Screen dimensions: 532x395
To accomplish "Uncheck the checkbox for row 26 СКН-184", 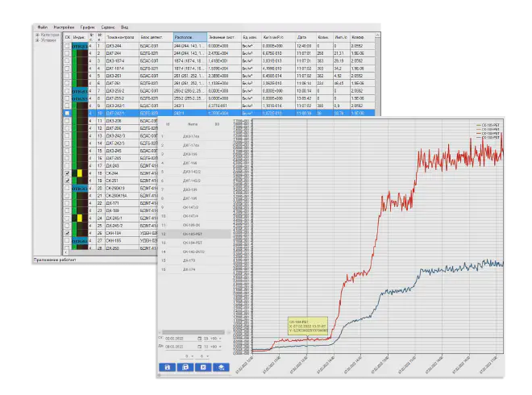I will pos(67,233).
